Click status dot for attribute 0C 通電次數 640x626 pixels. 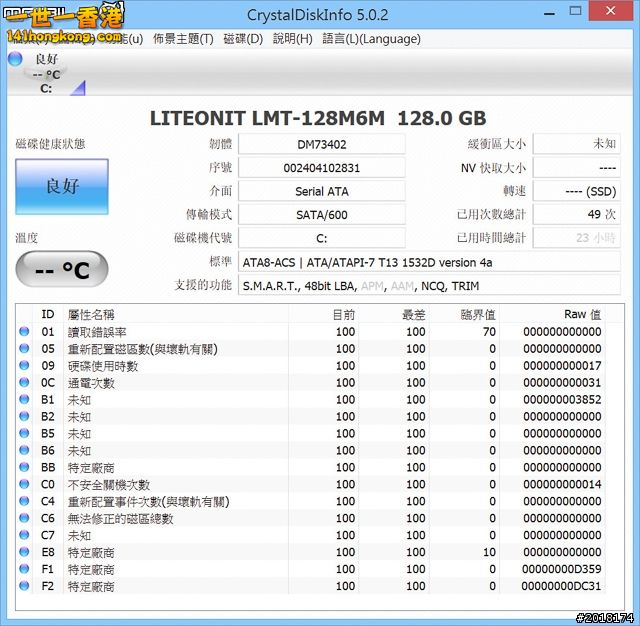click(24, 382)
